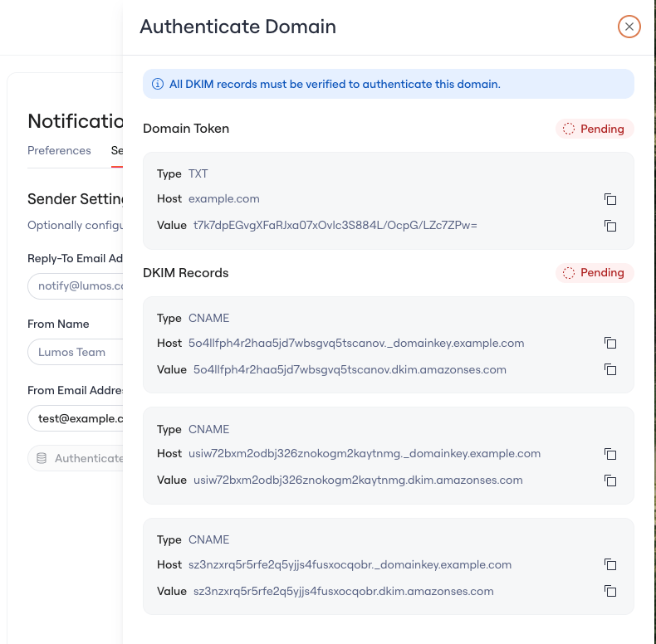Copy the Domain Token TXT value
Image resolution: width=656 pixels, height=644 pixels.
[x=610, y=226]
